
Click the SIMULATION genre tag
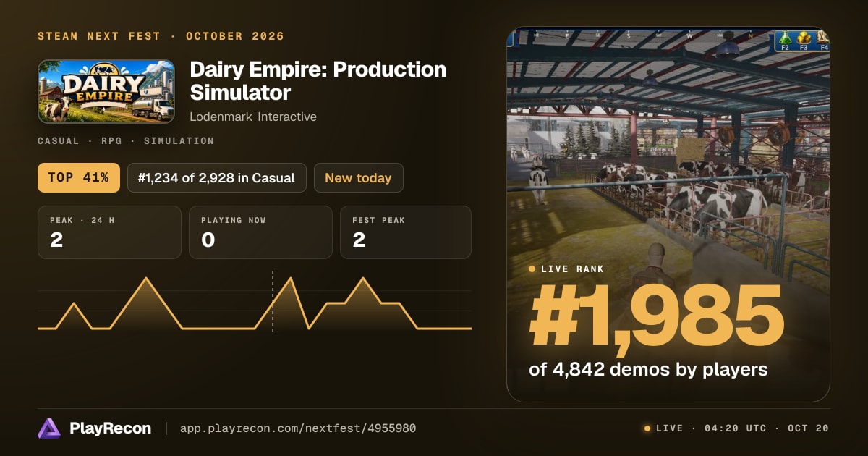pos(179,141)
